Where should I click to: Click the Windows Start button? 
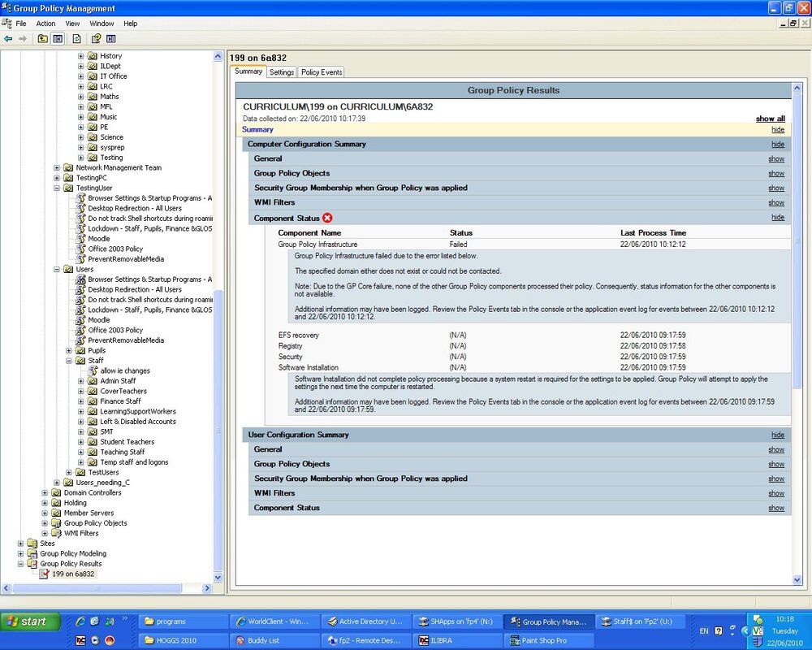point(31,621)
